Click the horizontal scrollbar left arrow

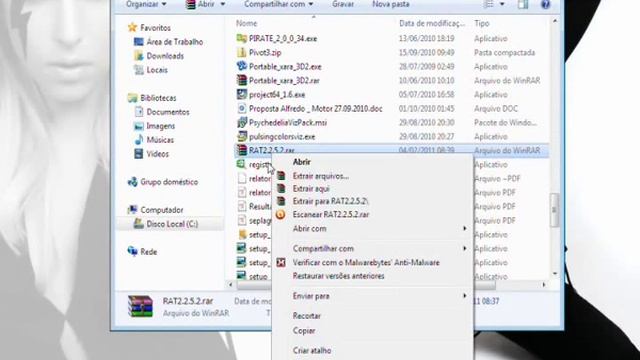[231, 284]
